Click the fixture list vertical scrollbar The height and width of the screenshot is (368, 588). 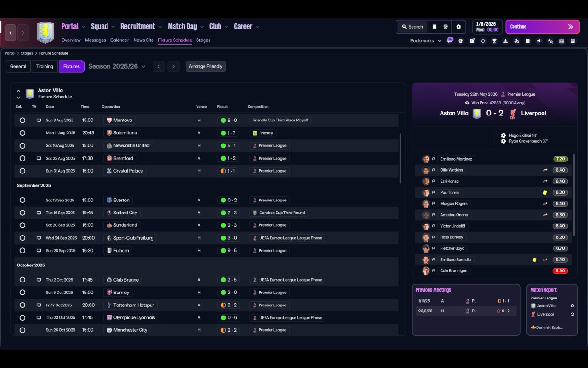pos(400,159)
